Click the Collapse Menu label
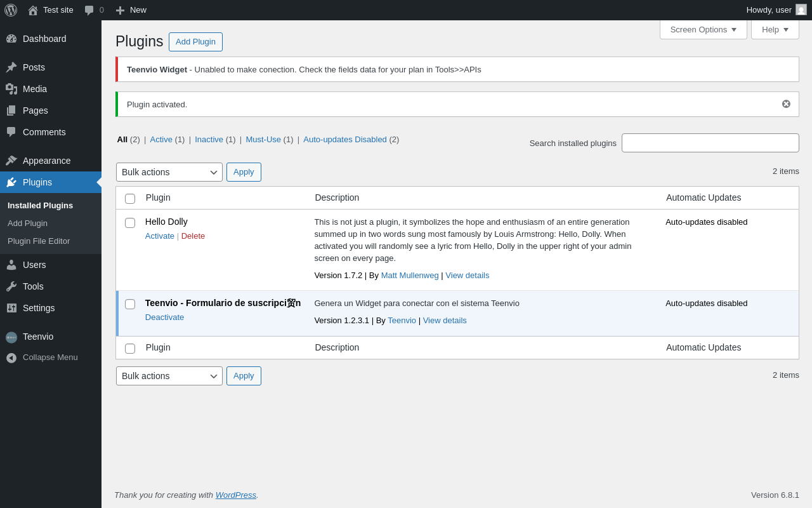The width and height of the screenshot is (812, 508). (x=50, y=358)
